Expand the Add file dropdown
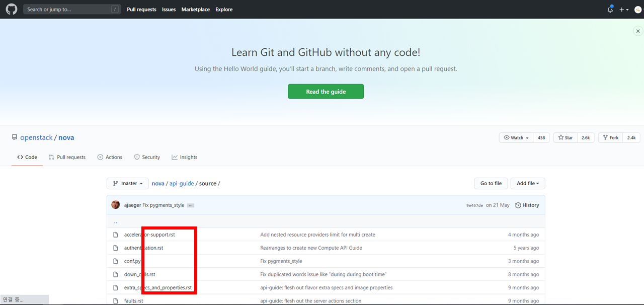The height and width of the screenshot is (305, 644). (x=528, y=183)
